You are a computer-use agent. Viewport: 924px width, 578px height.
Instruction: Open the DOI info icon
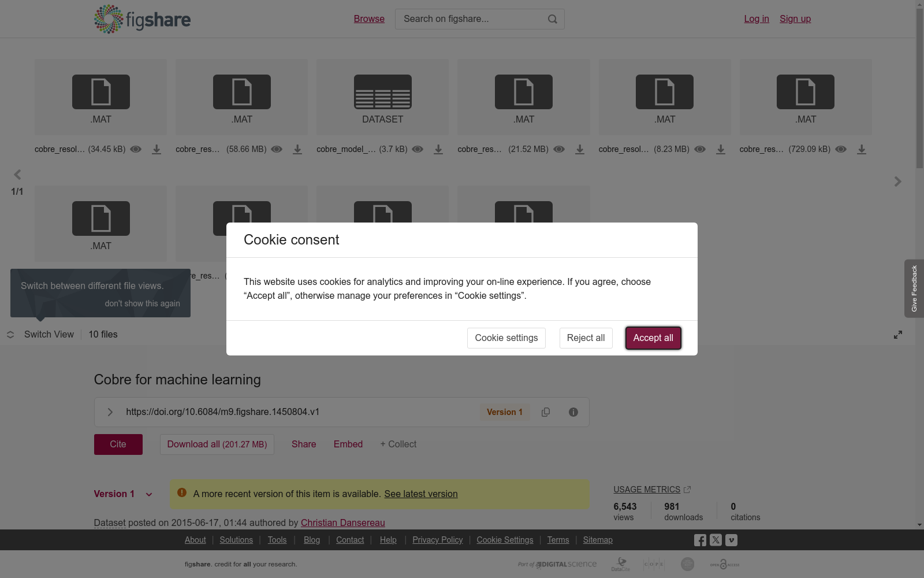573,412
